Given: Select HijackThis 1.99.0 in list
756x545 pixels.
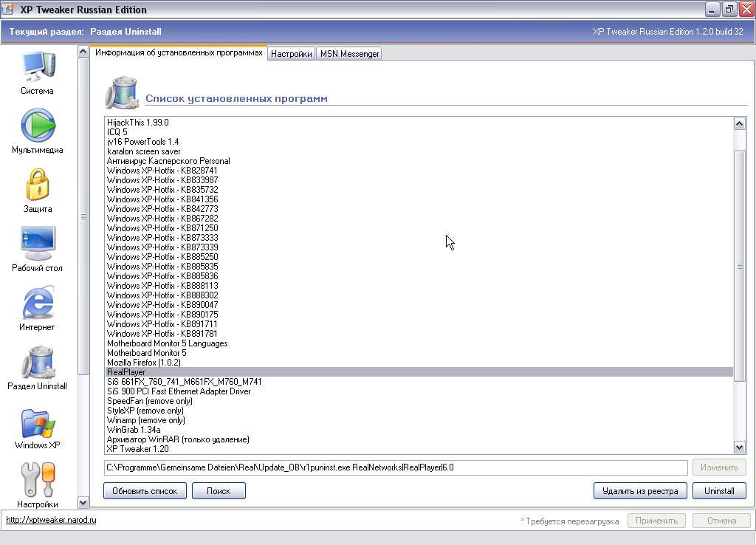Looking at the screenshot, I should pos(419,123).
